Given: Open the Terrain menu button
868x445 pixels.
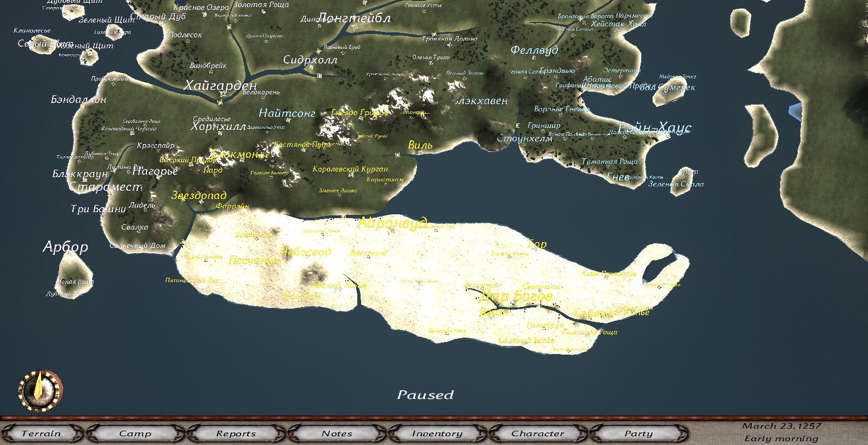Looking at the screenshot, I should point(41,433).
